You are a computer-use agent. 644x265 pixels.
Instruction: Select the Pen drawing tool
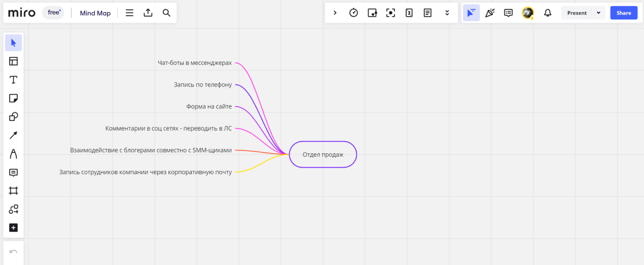[x=13, y=154]
